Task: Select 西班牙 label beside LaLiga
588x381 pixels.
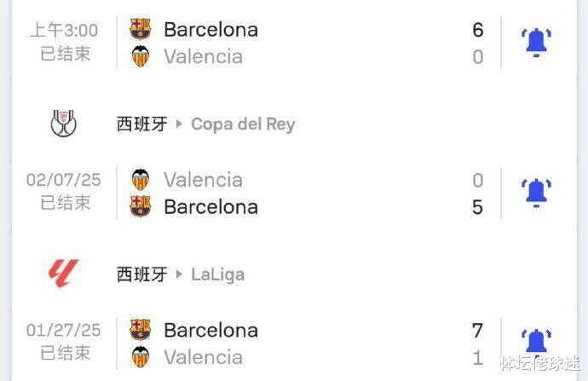Action: [141, 274]
